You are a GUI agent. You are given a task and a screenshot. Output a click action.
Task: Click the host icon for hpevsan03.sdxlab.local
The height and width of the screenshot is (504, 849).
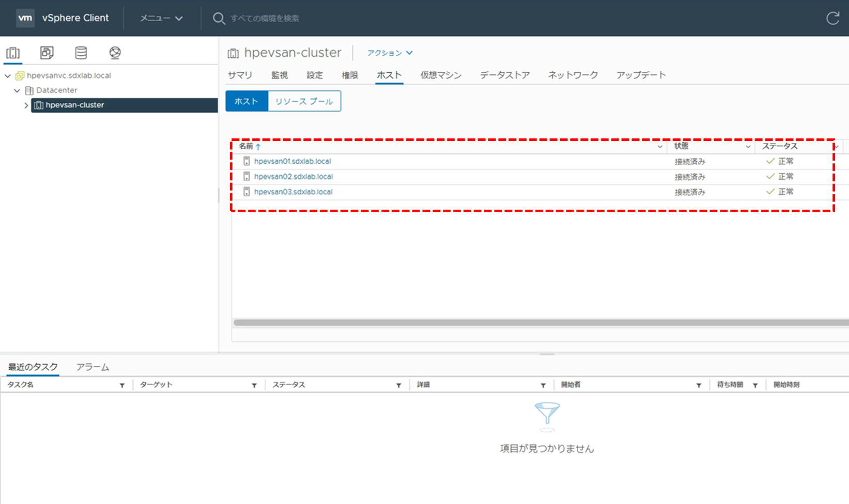pyautogui.click(x=246, y=192)
